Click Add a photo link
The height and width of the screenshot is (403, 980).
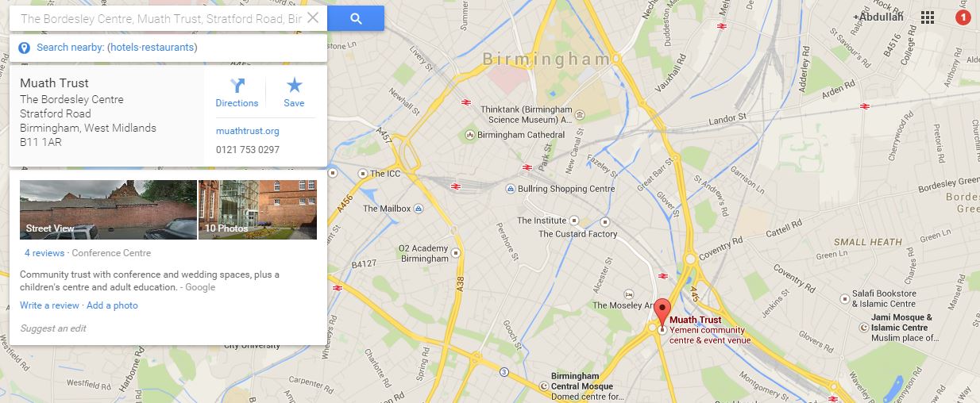(112, 305)
